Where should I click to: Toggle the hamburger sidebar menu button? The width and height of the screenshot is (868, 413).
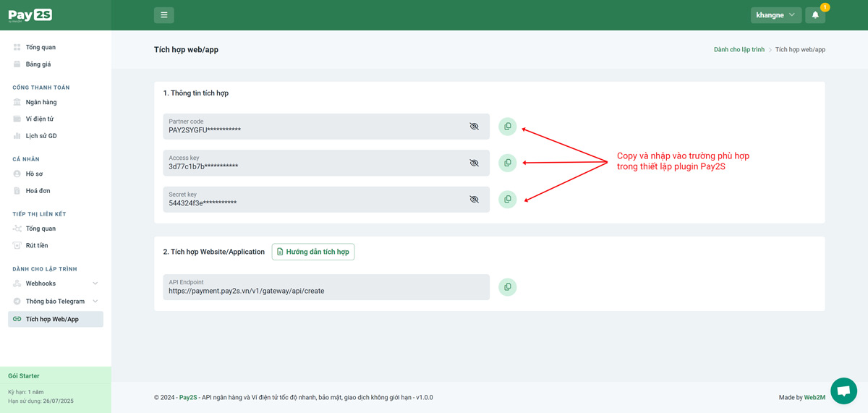pyautogui.click(x=164, y=14)
